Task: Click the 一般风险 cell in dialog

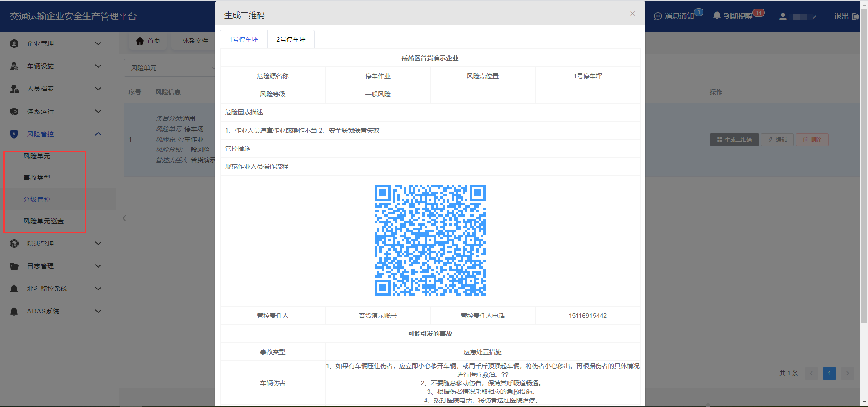Action: (x=378, y=94)
